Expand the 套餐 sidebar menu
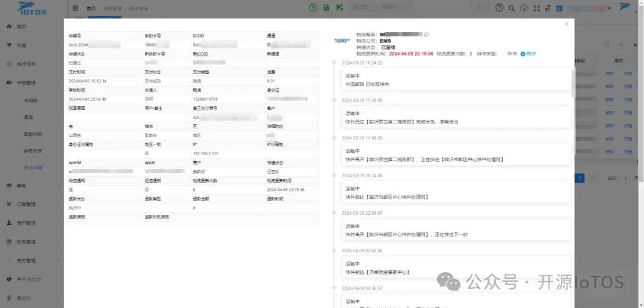Screen dimensions: 644x308 [x=33, y=186]
